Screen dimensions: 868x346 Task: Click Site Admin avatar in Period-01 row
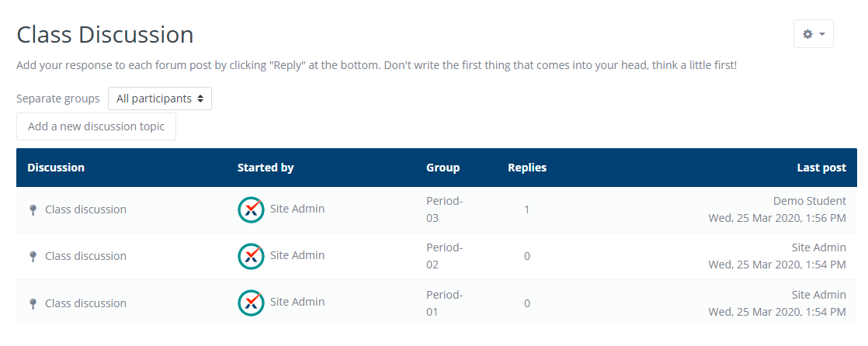pos(251,303)
